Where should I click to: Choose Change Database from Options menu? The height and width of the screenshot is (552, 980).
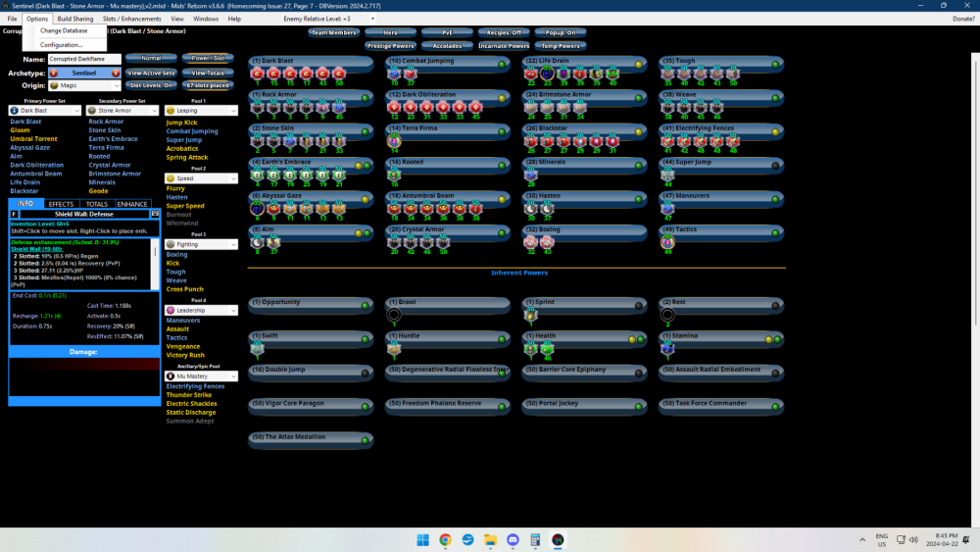click(x=64, y=30)
